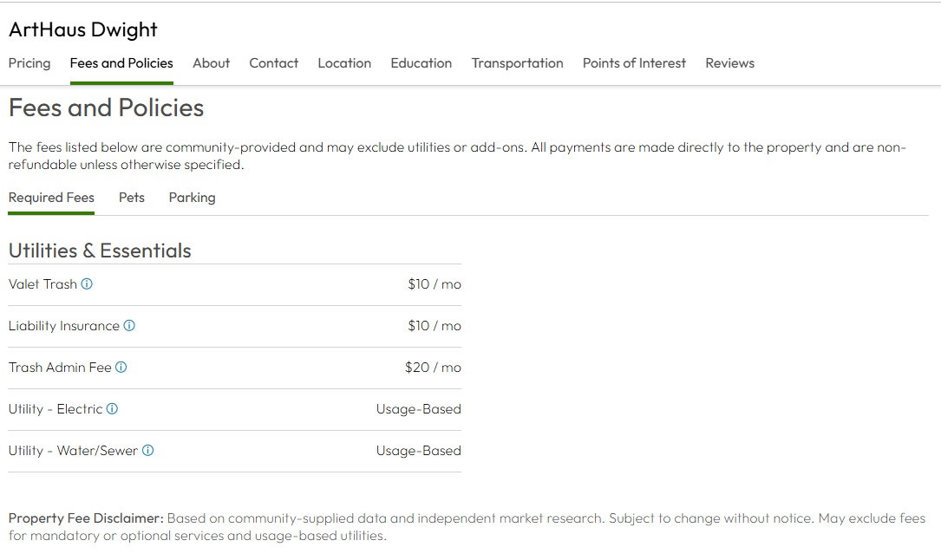The width and height of the screenshot is (941, 560).
Task: View the Points of Interest tab
Action: point(634,63)
